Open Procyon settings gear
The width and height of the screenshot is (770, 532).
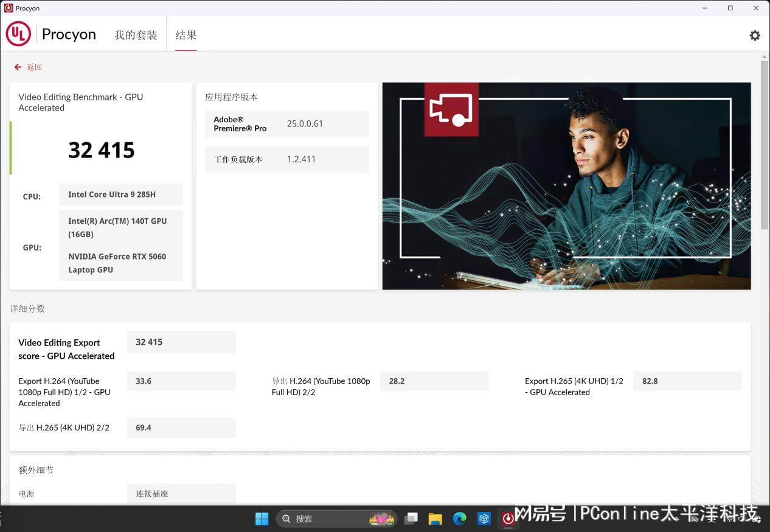(755, 35)
